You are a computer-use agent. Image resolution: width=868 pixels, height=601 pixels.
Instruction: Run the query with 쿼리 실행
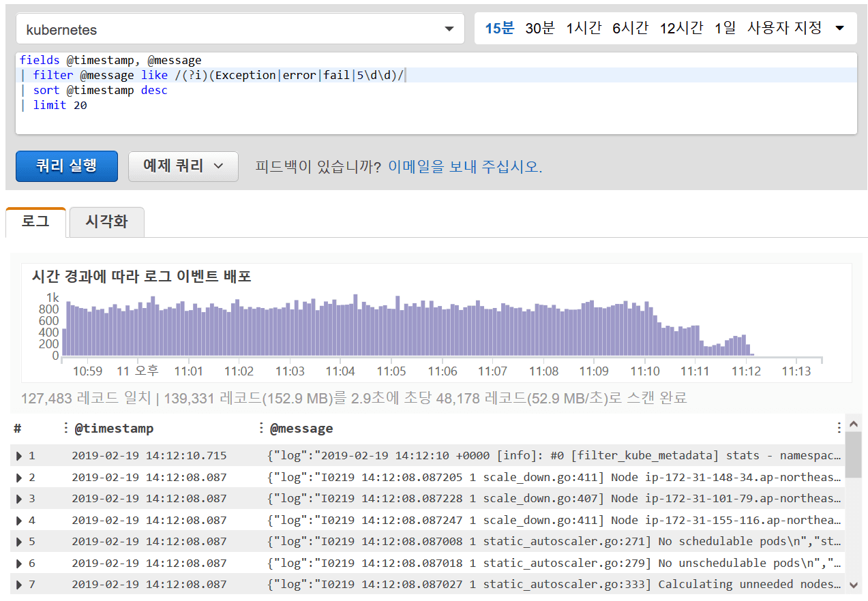(x=67, y=166)
